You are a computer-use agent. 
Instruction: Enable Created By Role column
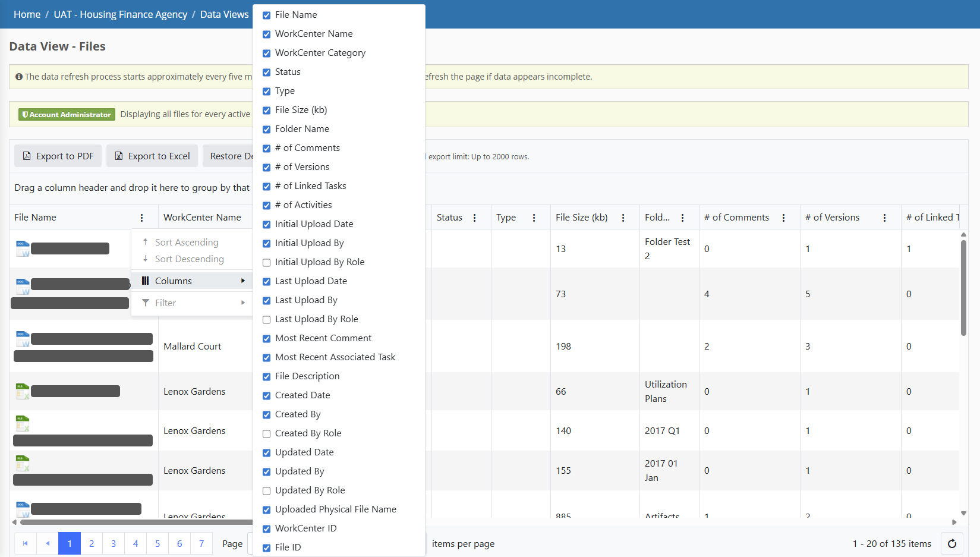tap(266, 433)
